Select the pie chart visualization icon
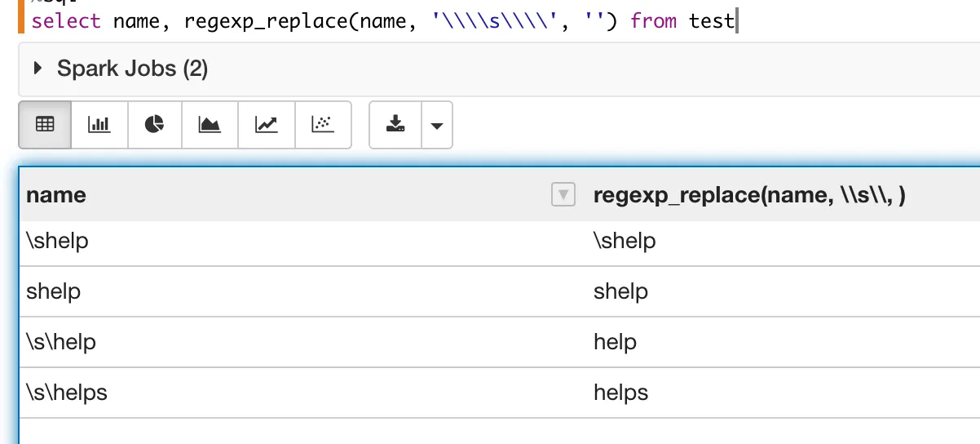The width and height of the screenshot is (980, 444). (x=155, y=125)
